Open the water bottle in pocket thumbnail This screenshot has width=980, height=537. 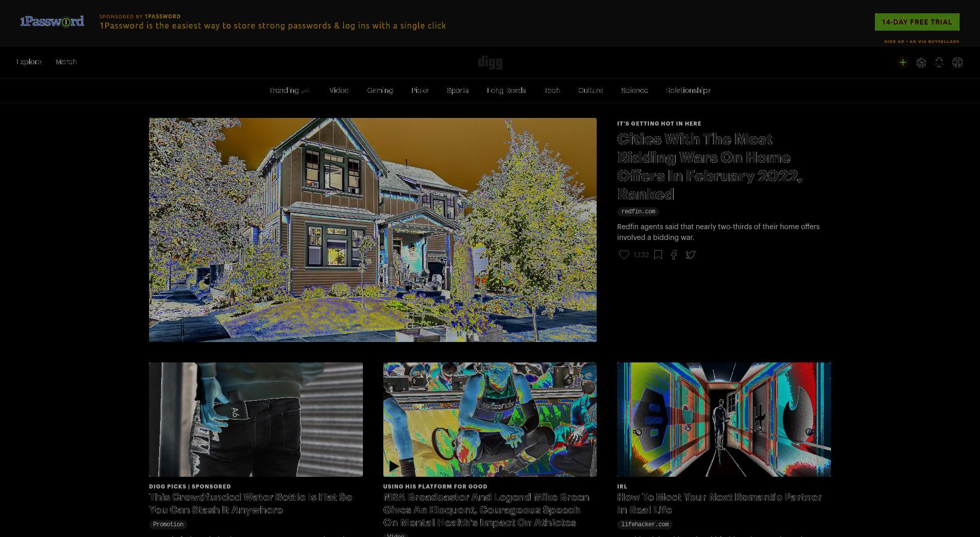[x=256, y=420]
